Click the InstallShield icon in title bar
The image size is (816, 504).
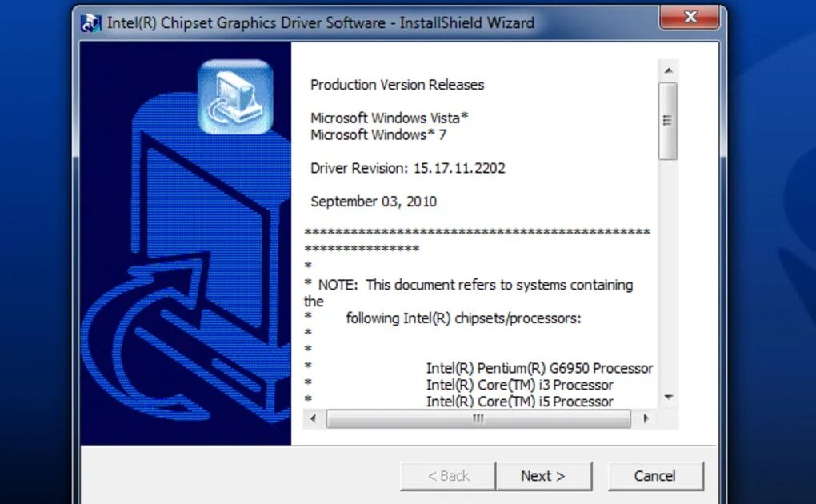90,23
